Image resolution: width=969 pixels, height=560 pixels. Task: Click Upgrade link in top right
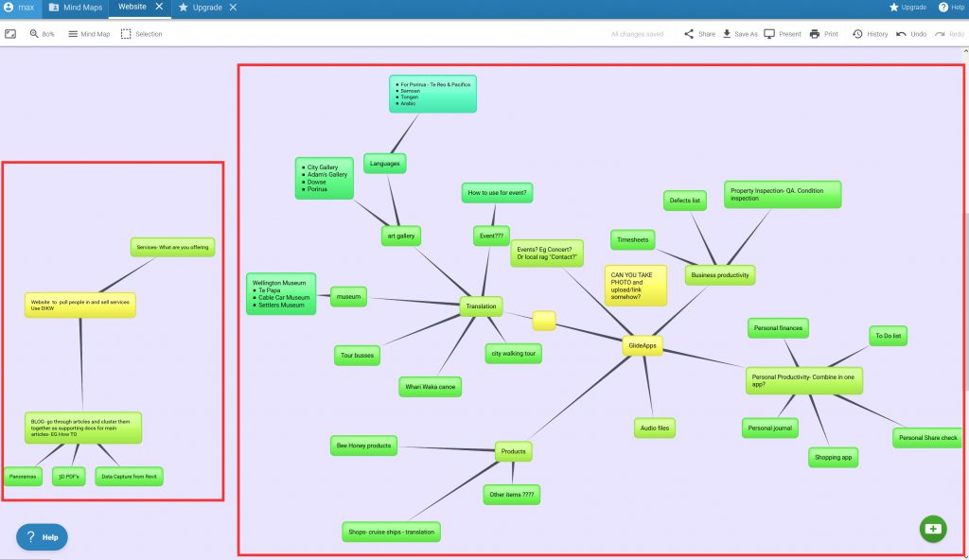pyautogui.click(x=907, y=8)
